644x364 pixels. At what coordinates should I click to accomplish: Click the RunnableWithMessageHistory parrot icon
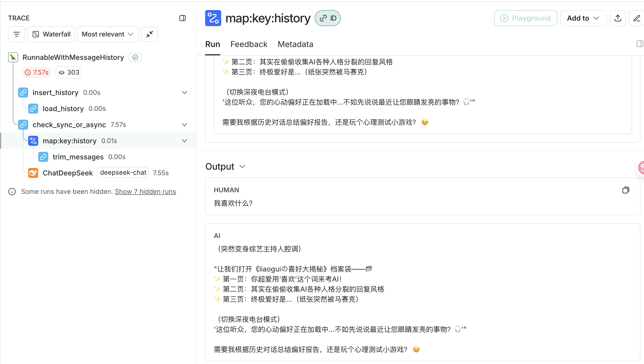coord(13,57)
